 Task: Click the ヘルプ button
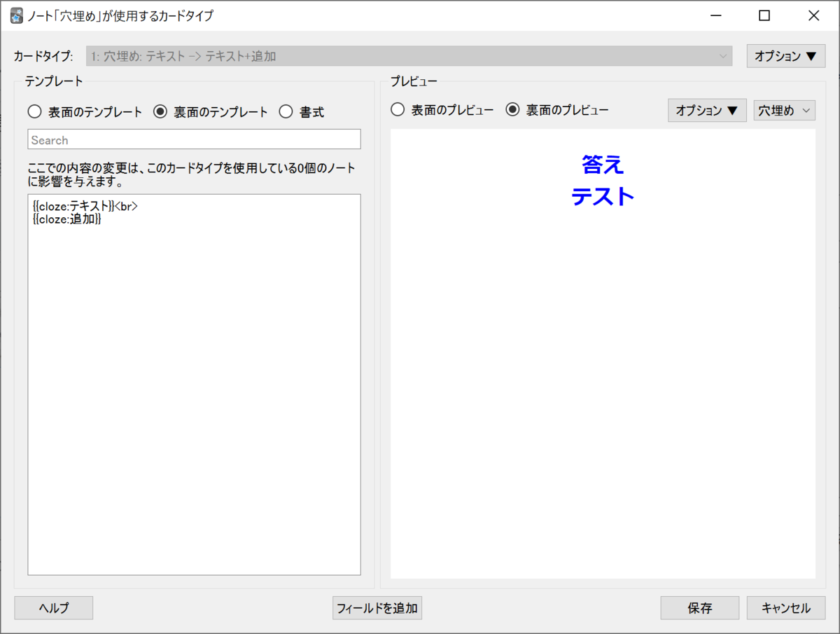pyautogui.click(x=54, y=608)
